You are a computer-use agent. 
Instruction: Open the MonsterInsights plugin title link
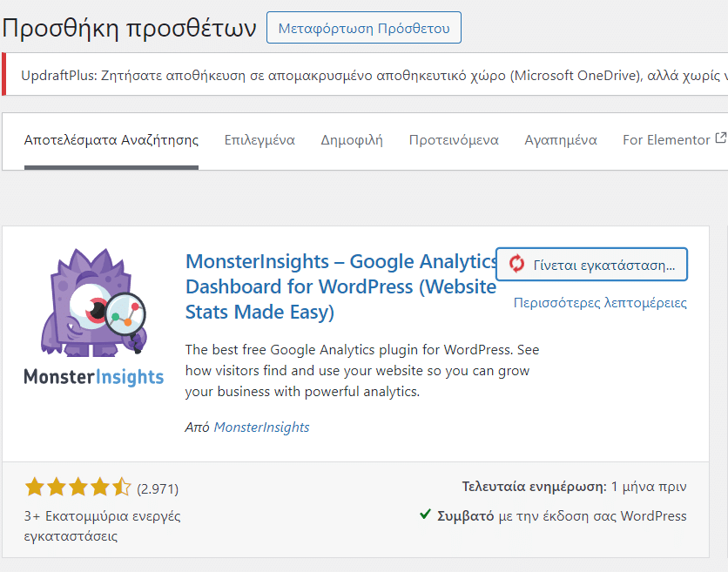coord(341,287)
